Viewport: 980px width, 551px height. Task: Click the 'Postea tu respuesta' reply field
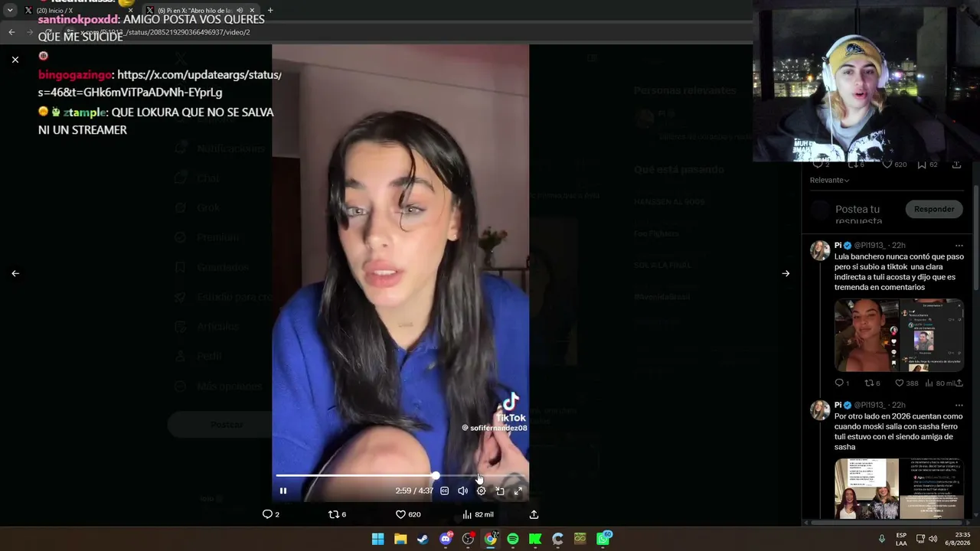click(x=857, y=214)
